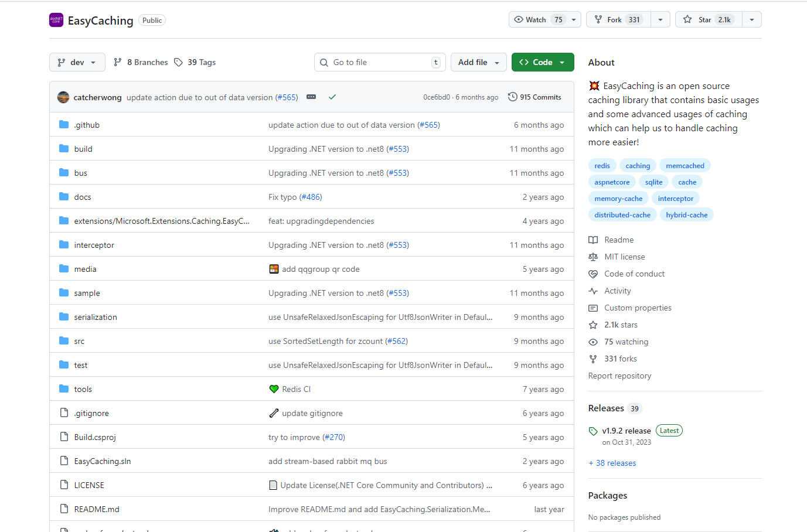This screenshot has width=807, height=532.
Task: Open the test folder
Action: click(81, 365)
